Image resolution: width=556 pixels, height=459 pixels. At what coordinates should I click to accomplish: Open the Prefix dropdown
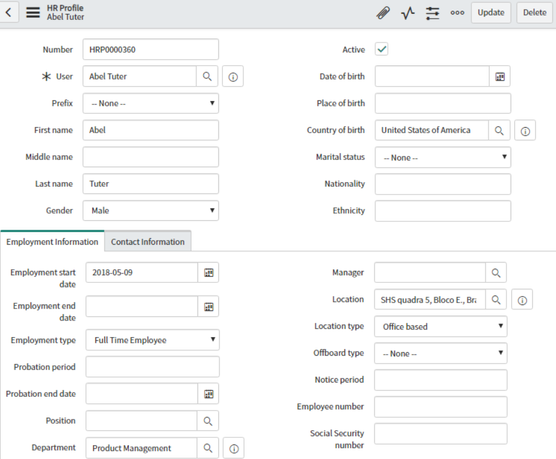coord(151,103)
